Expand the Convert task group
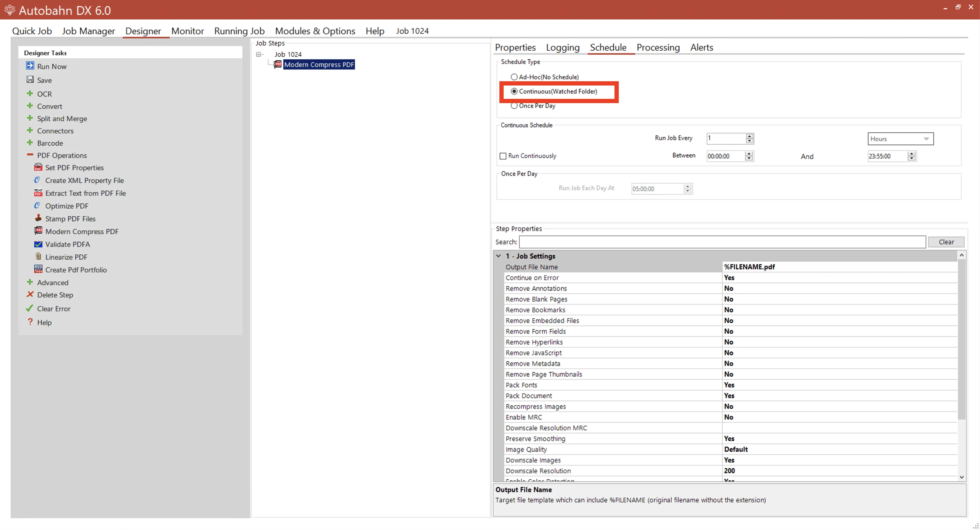The height and width of the screenshot is (530, 980). pyautogui.click(x=30, y=106)
